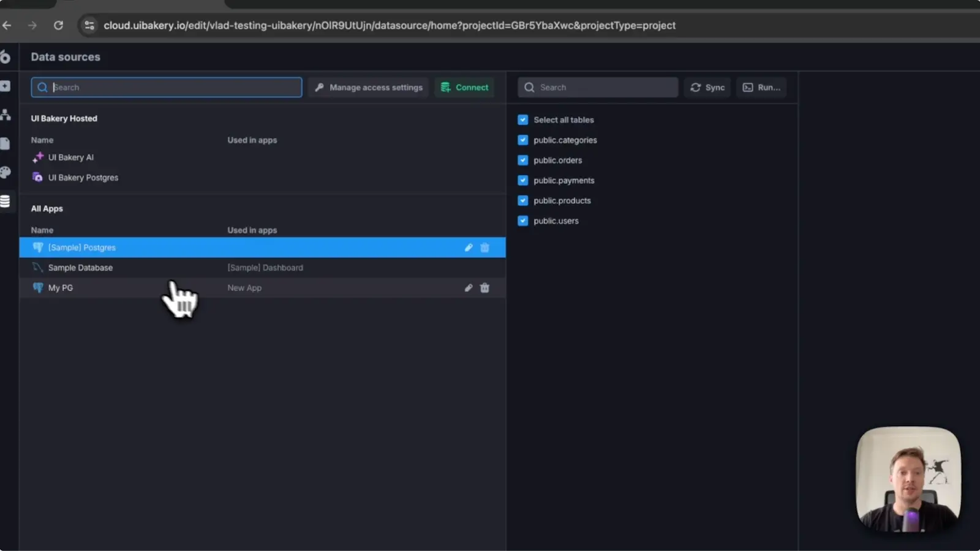Screen dimensions: 980x551
Task: Go forward in browser history
Action: click(x=32, y=25)
